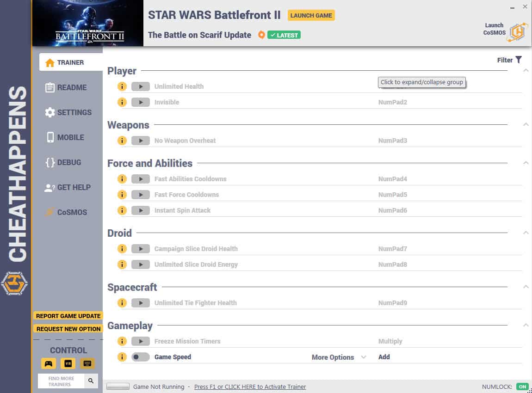Click the NUMLOCK ON indicator
Viewport: 532px width, 393px height.
click(x=522, y=387)
